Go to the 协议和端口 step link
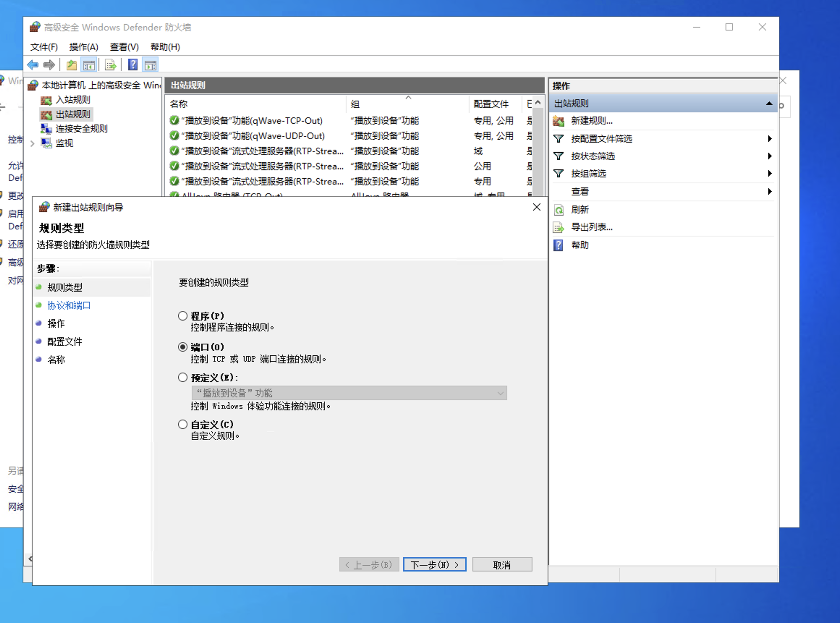This screenshot has width=840, height=623. [x=69, y=305]
